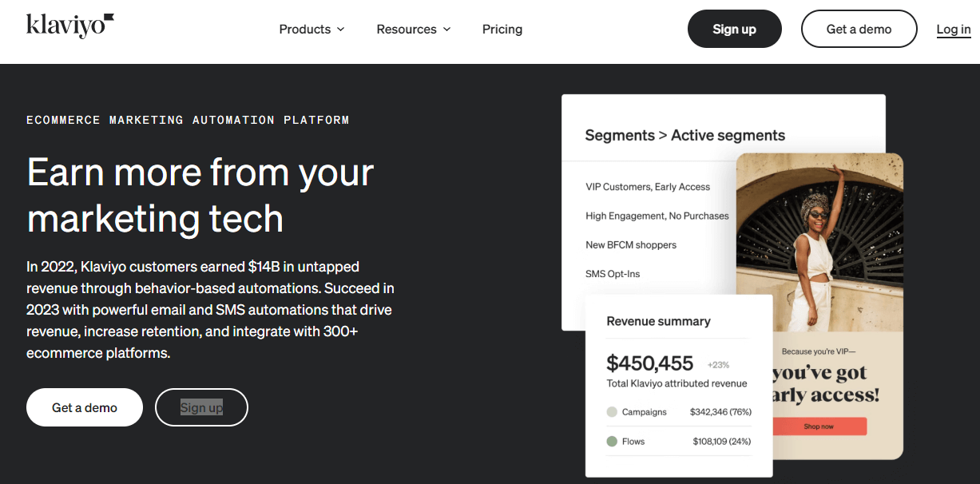Click the $450,455 revenue figure
Screen dimensions: 980x484
[649, 363]
